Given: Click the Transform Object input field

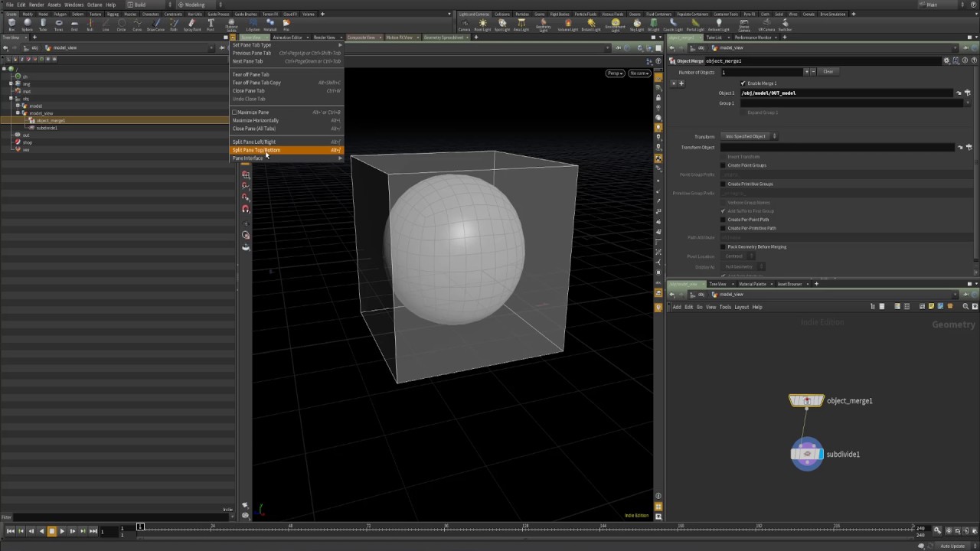Looking at the screenshot, I should [838, 147].
